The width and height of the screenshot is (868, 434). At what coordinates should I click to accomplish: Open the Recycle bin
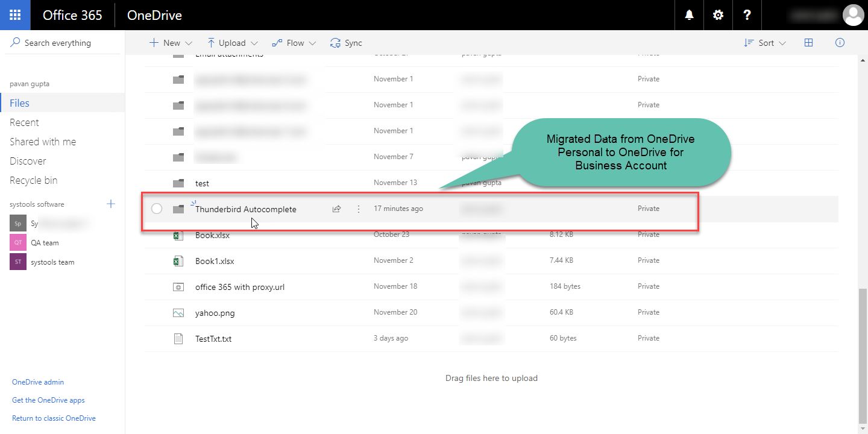[34, 180]
